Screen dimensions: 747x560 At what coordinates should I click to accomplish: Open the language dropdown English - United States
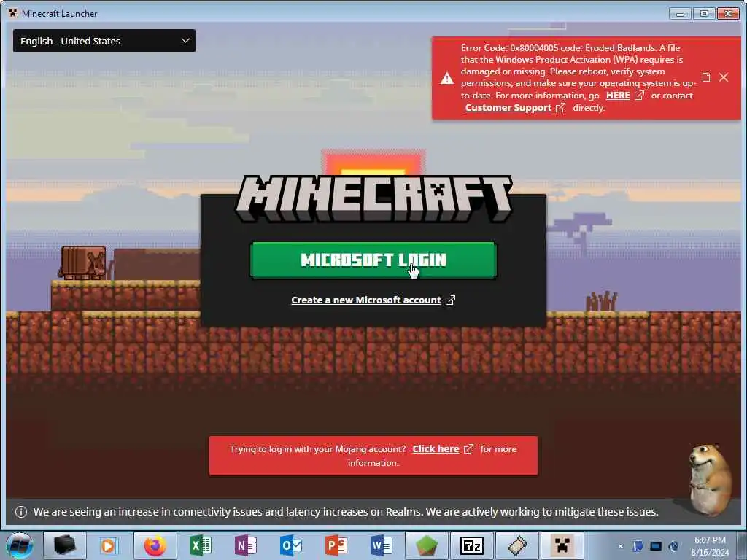[x=104, y=41]
